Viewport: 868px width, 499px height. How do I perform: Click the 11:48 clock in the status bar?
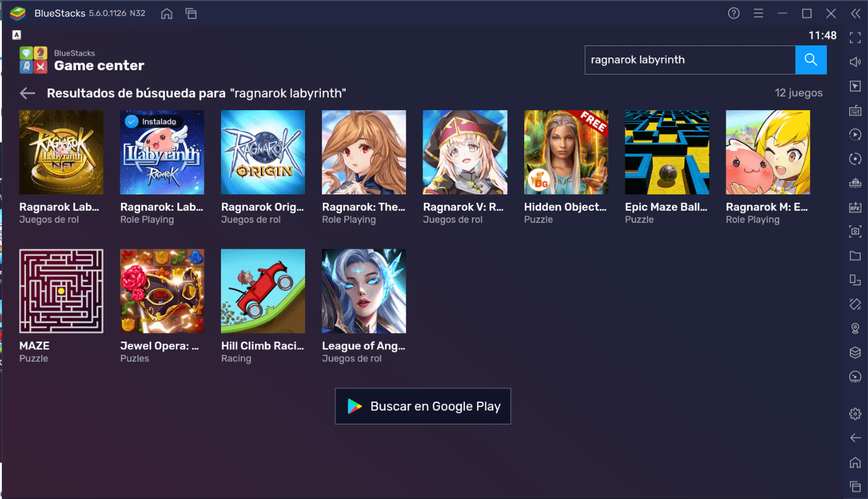tap(823, 36)
